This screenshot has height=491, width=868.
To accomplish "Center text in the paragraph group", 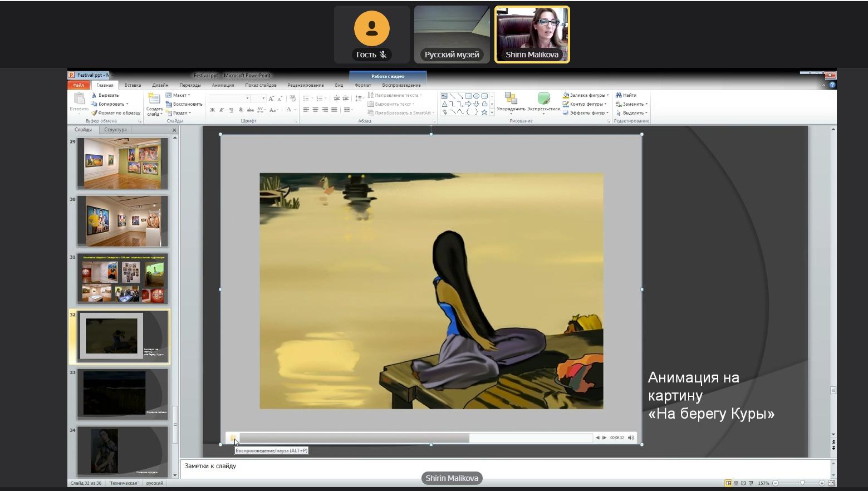I will click(315, 110).
